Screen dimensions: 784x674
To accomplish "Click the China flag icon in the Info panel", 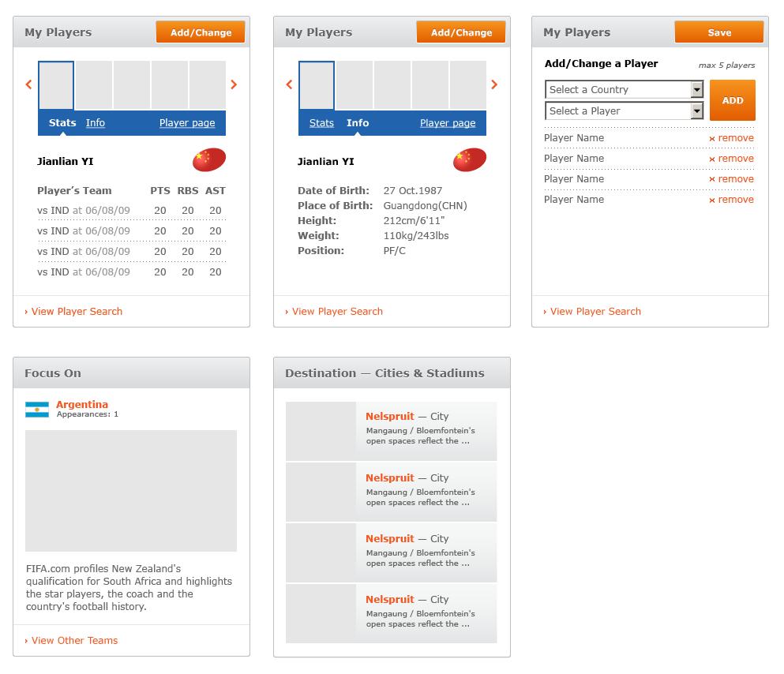I will coord(470,160).
